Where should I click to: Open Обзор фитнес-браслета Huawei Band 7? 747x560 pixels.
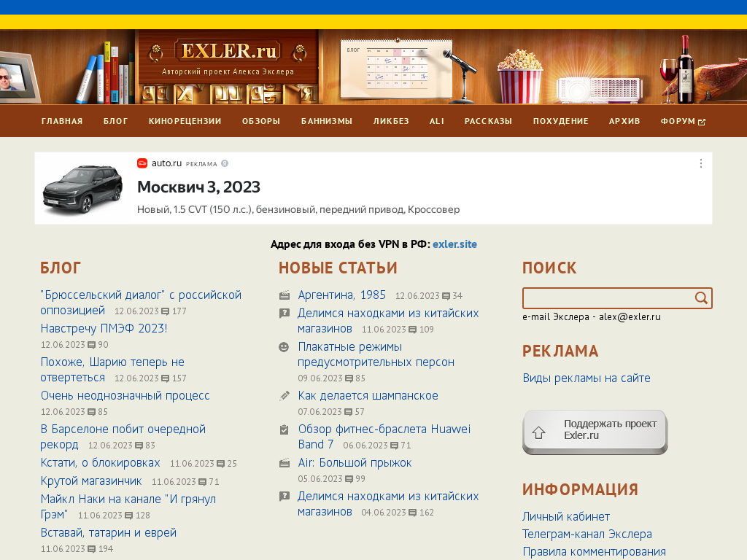[384, 437]
